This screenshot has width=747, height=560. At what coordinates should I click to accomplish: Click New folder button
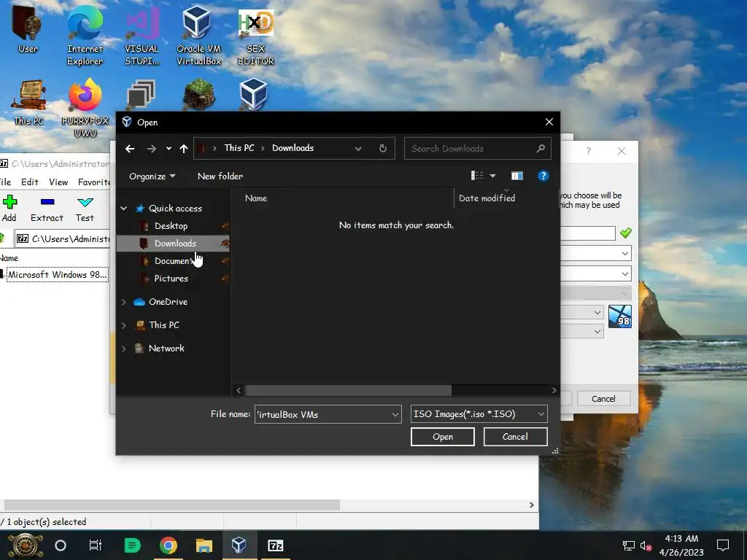click(220, 176)
